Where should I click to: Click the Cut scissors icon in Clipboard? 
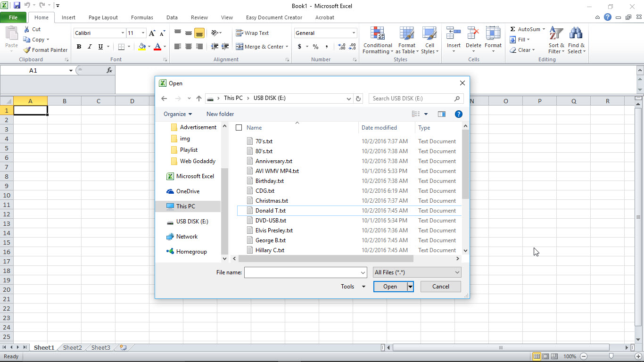[x=26, y=29]
